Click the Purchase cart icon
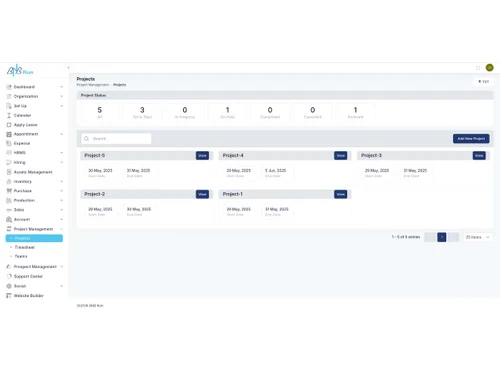Image resolution: width=500 pixels, height=375 pixels. pos(9,191)
